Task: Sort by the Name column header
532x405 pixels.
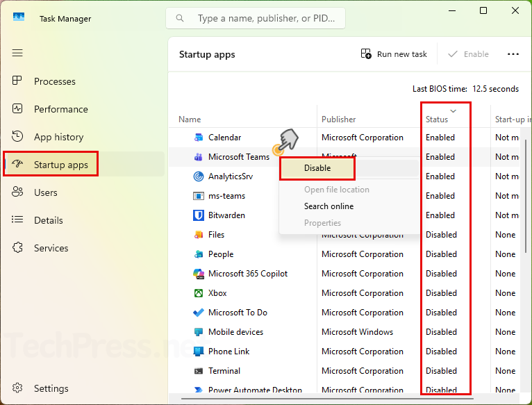Action: pos(190,119)
